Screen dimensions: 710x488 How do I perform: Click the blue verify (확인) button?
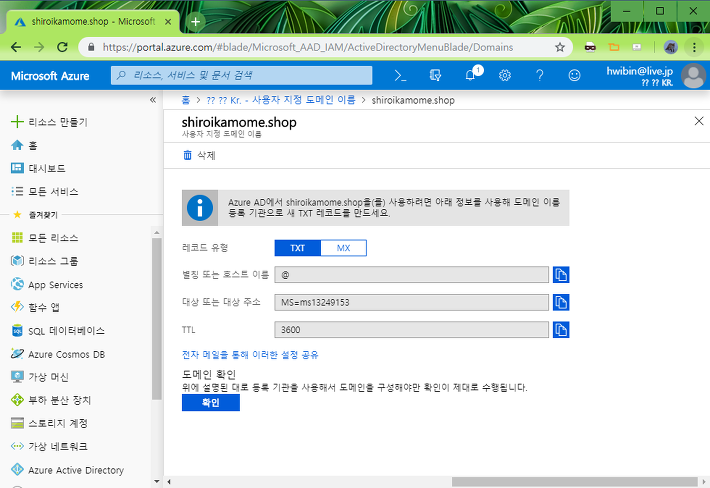[x=211, y=402]
